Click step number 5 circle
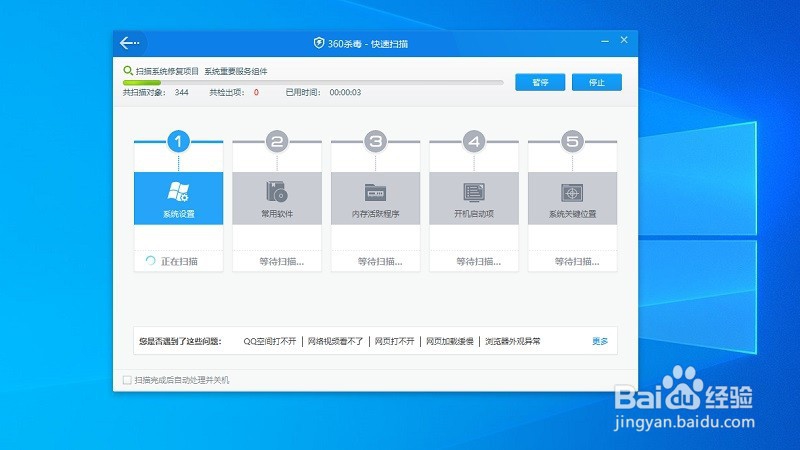Image resolution: width=800 pixels, height=450 pixels. coord(572,141)
